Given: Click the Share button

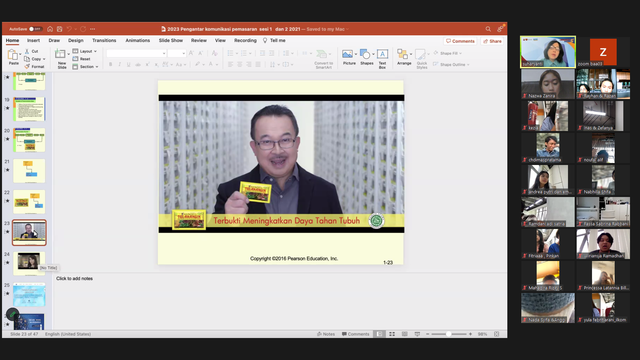Looking at the screenshot, I should pyautogui.click(x=492, y=41).
